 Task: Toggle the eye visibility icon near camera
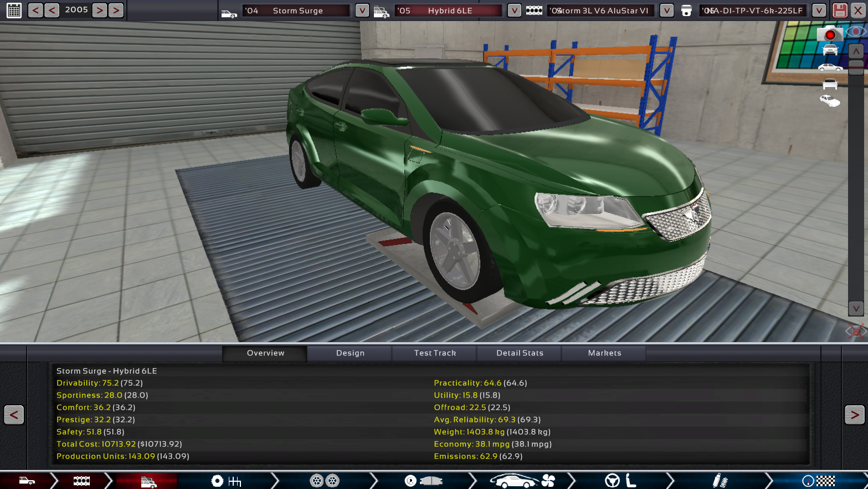[x=856, y=32]
